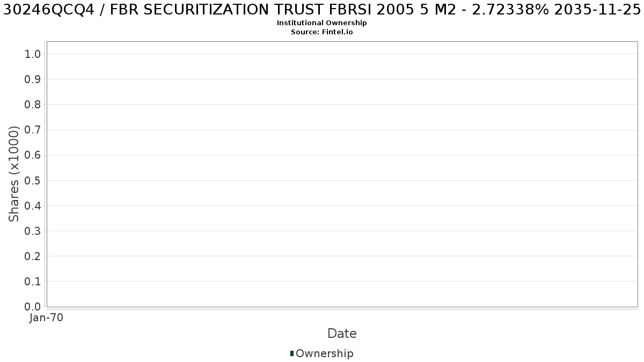Click the Jan-70 date tick label
This screenshot has width=644, height=362.
click(x=47, y=318)
